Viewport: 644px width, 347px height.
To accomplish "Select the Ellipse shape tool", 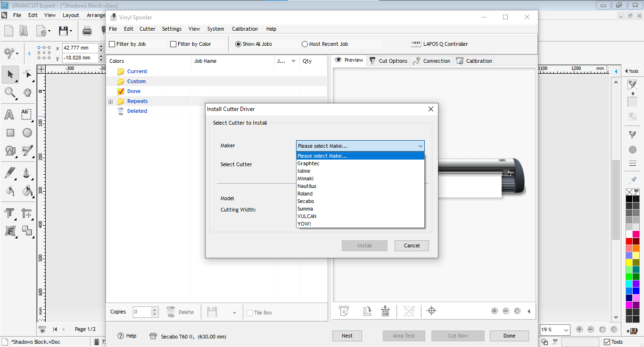I will pyautogui.click(x=27, y=133).
